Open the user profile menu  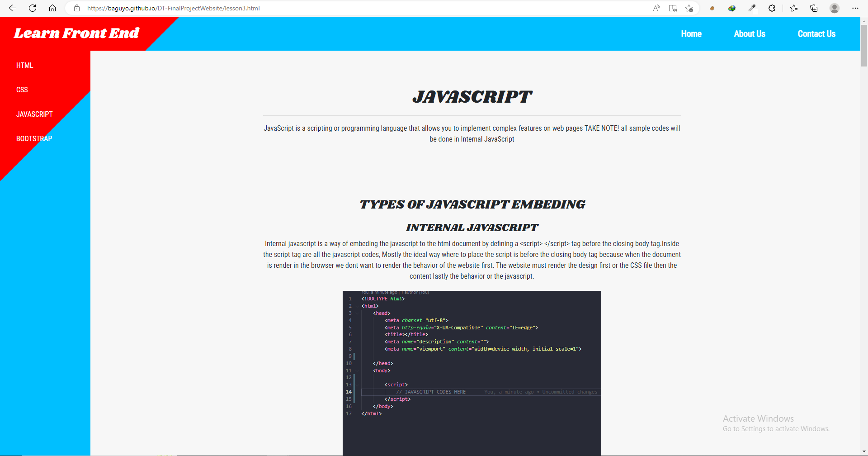pos(835,8)
